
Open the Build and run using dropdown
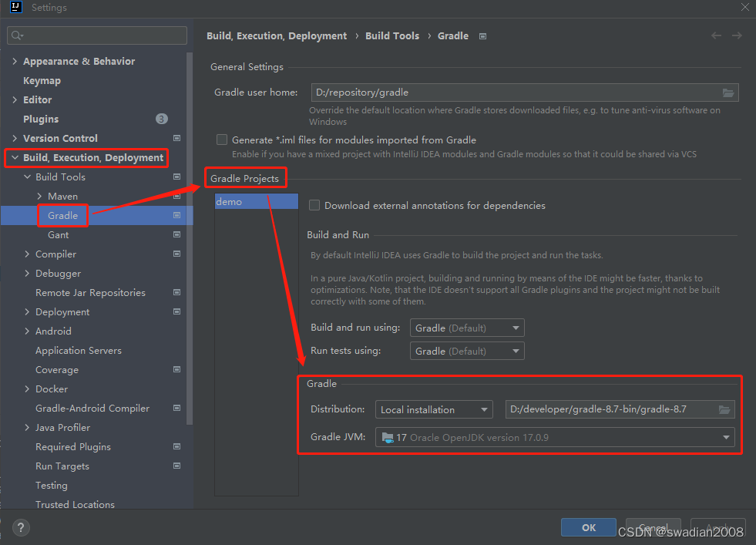pos(467,328)
